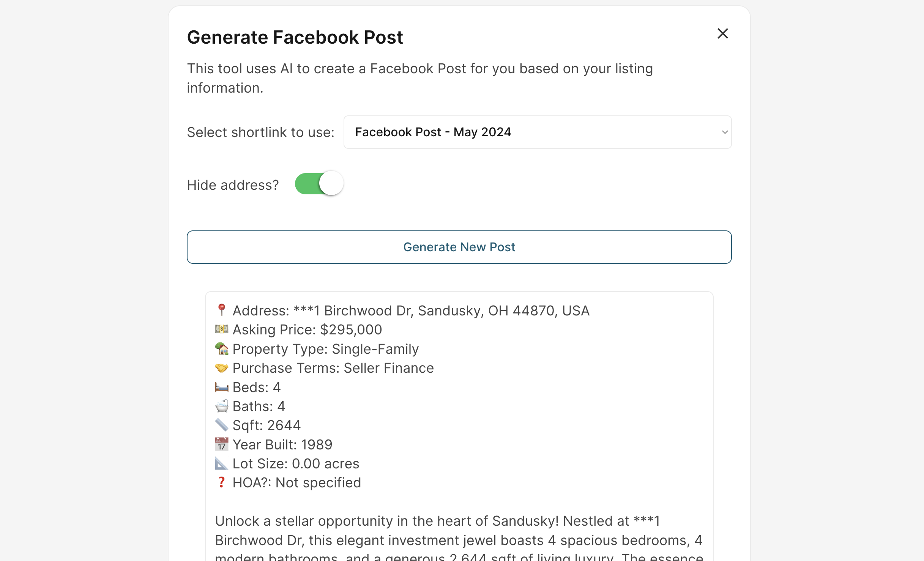924x561 pixels.
Task: Click the bed emoji beside Beds
Action: coord(221,387)
